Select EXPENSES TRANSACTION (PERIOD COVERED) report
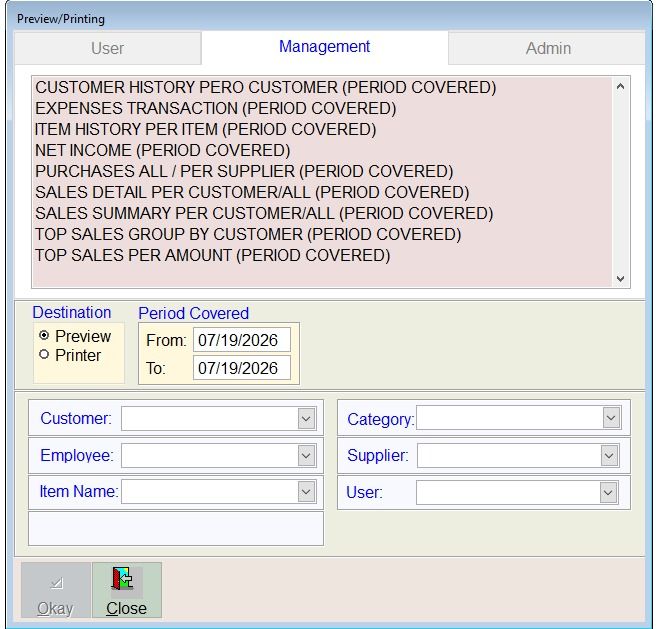This screenshot has width=663, height=629. click(x=216, y=108)
